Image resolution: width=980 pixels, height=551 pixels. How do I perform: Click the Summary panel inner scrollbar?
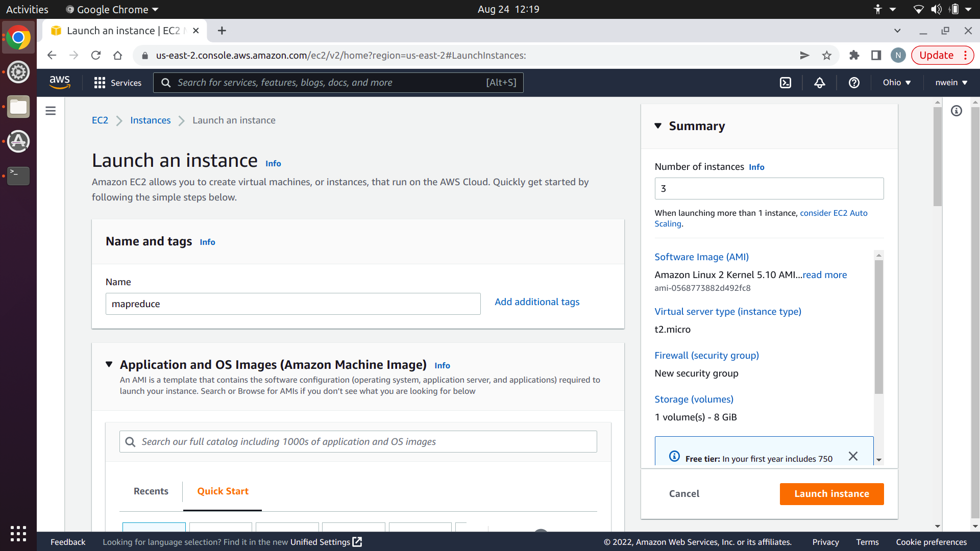pyautogui.click(x=878, y=327)
